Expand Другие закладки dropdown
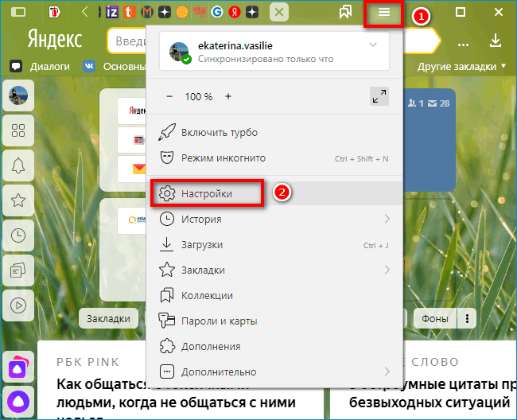 461,66
